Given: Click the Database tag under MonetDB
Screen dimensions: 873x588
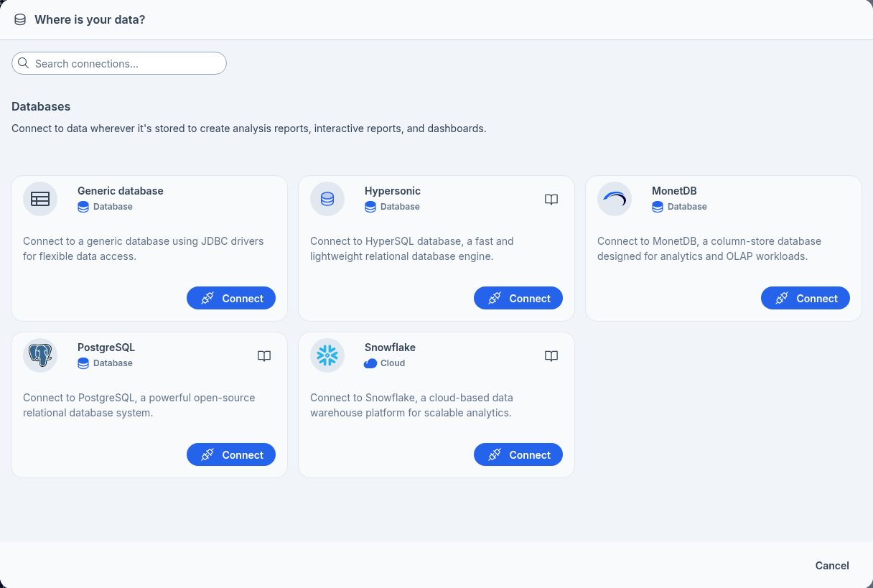Looking at the screenshot, I should tap(680, 207).
